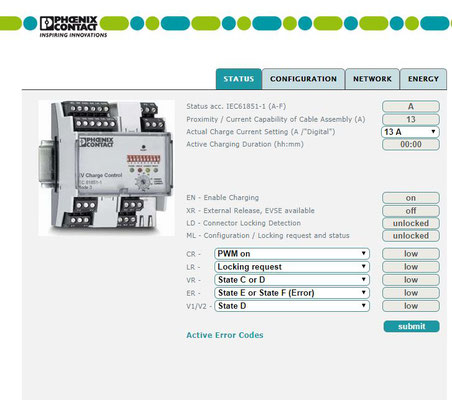Click the Proximity / Current Capability label
Viewport: 452px width, 400px height.
coord(276,119)
